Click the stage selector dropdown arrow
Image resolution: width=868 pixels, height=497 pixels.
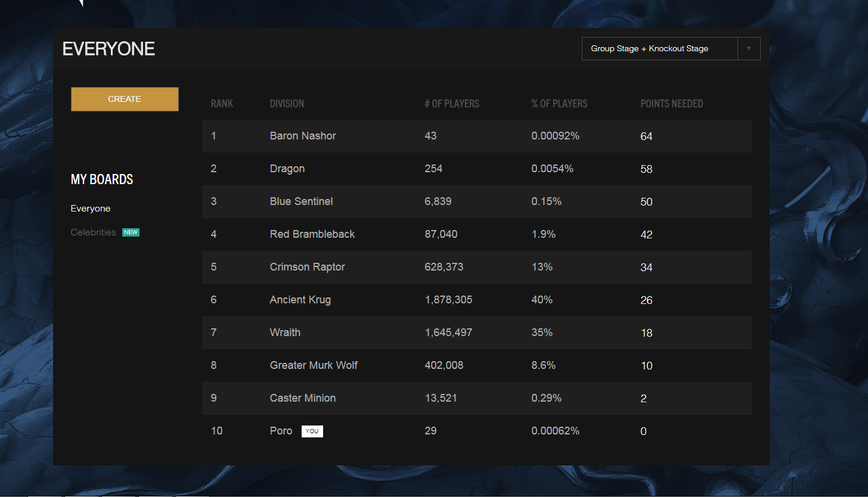[x=749, y=49]
